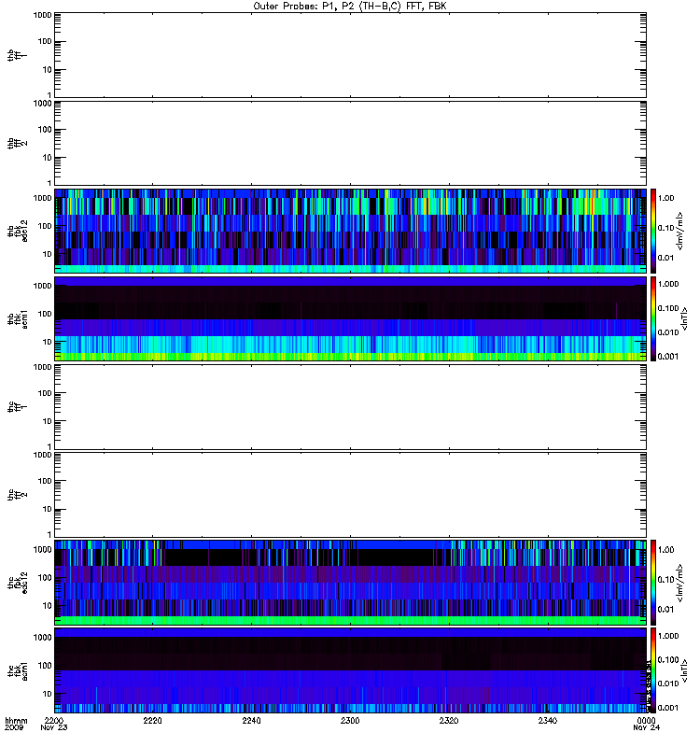
Task: Click inside the empty thb FFT 2 panel
Action: tap(350, 143)
